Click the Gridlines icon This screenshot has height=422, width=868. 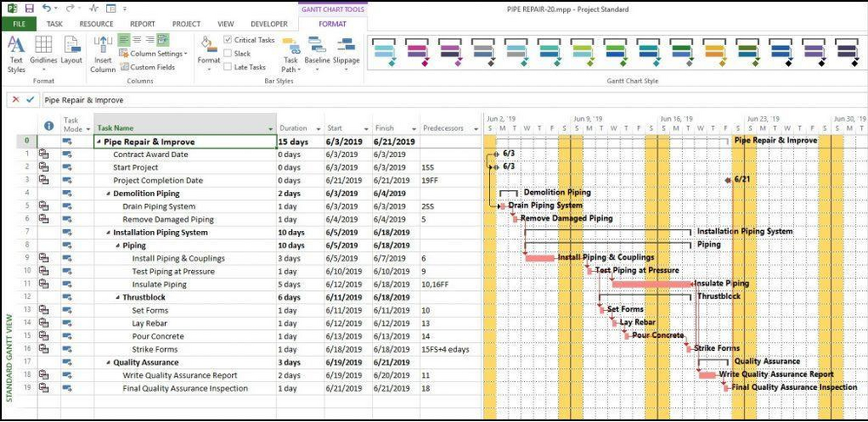[43, 52]
